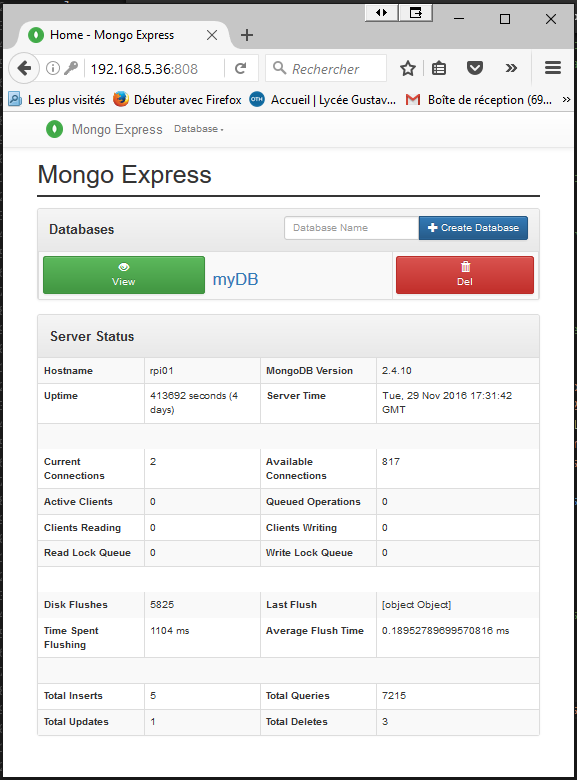Click the Firefox back arrow button
577x780 pixels.
[x=24, y=68]
